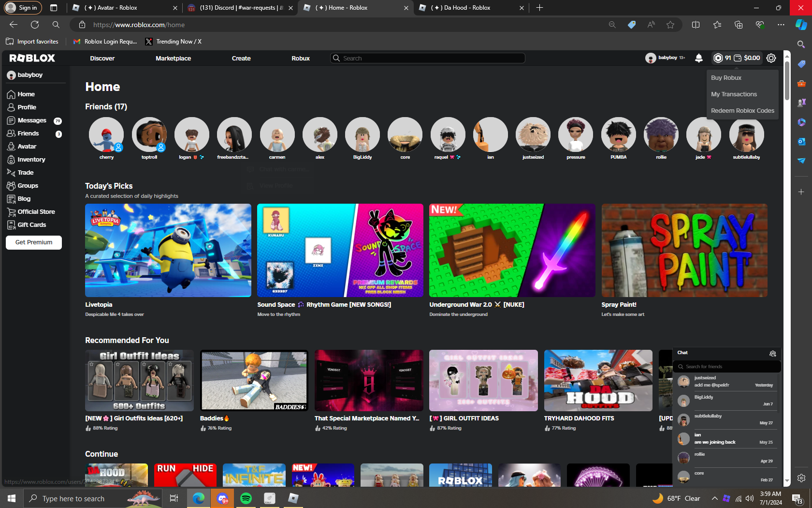Click the Roblox logo in header

point(32,58)
